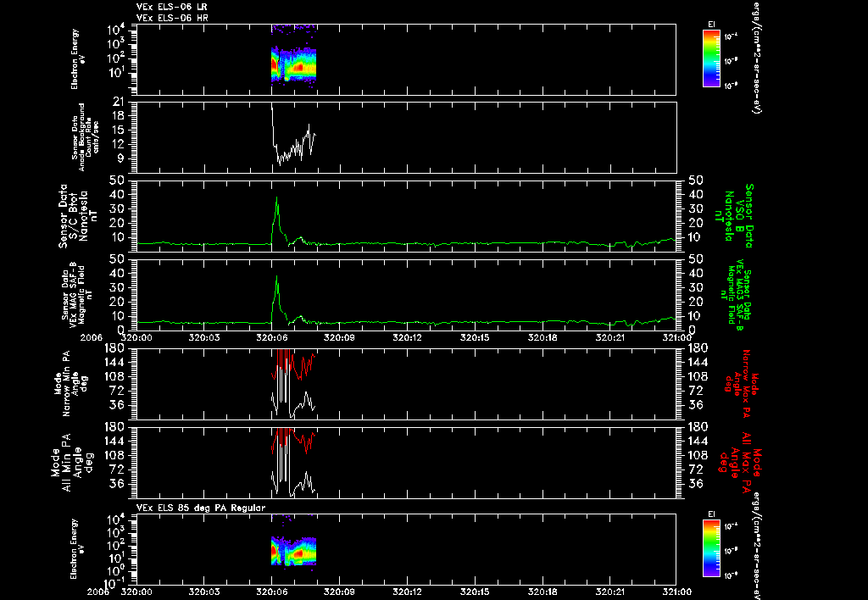
Task: Click '320:06' on the middle time axis
Action: 272,336
